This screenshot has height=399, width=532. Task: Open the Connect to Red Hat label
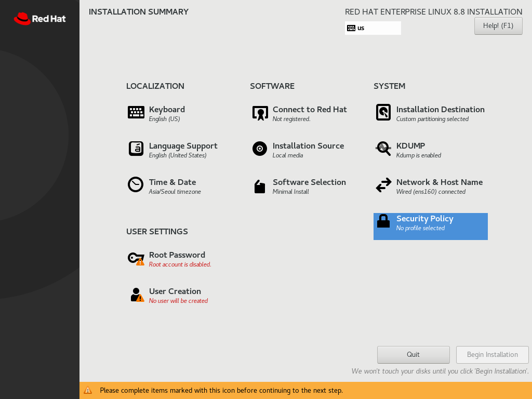(310, 110)
